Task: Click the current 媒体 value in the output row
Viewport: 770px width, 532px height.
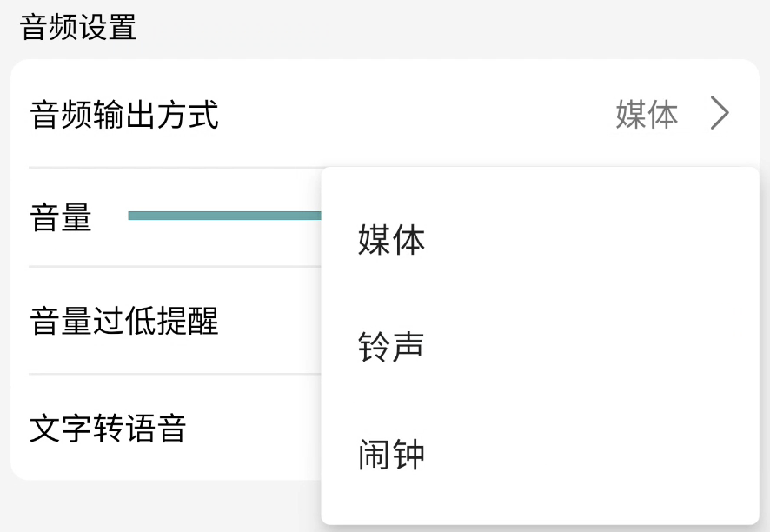Action: tap(647, 115)
